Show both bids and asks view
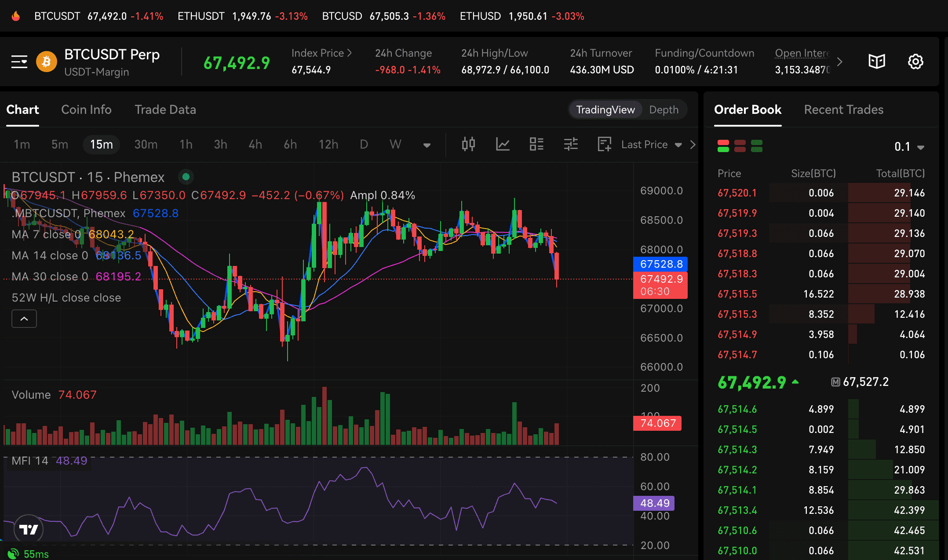This screenshot has height=560, width=948. tap(723, 146)
